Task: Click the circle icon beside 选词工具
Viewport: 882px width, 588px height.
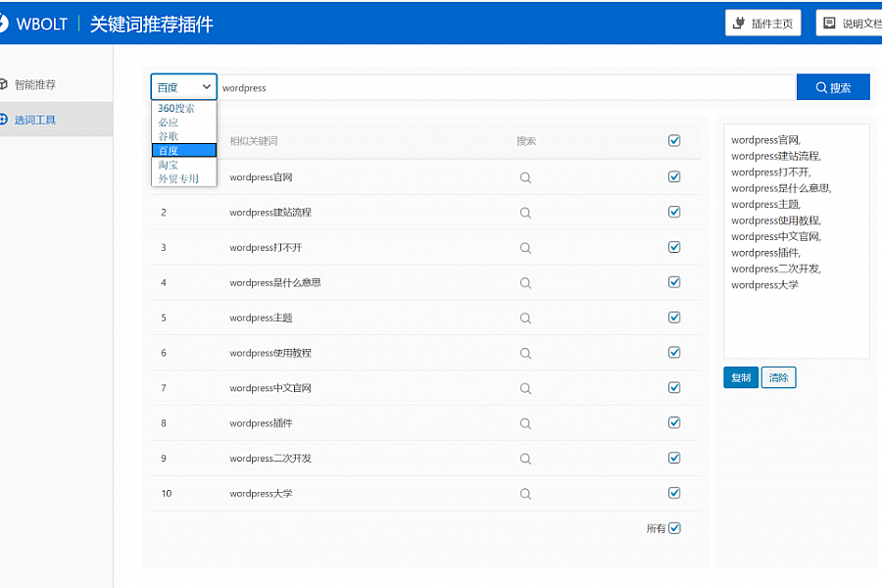Action: point(3,120)
